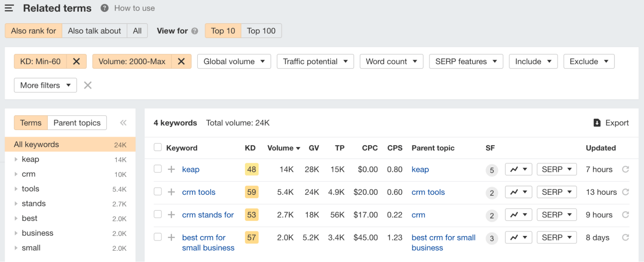Open SERP dropdown for best crm small business
This screenshot has height=262, width=644.
click(557, 238)
